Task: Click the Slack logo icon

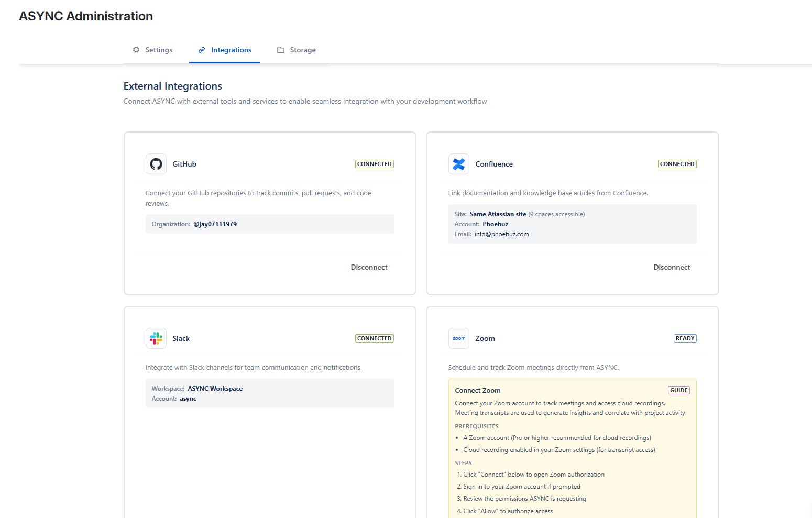Action: pyautogui.click(x=156, y=338)
